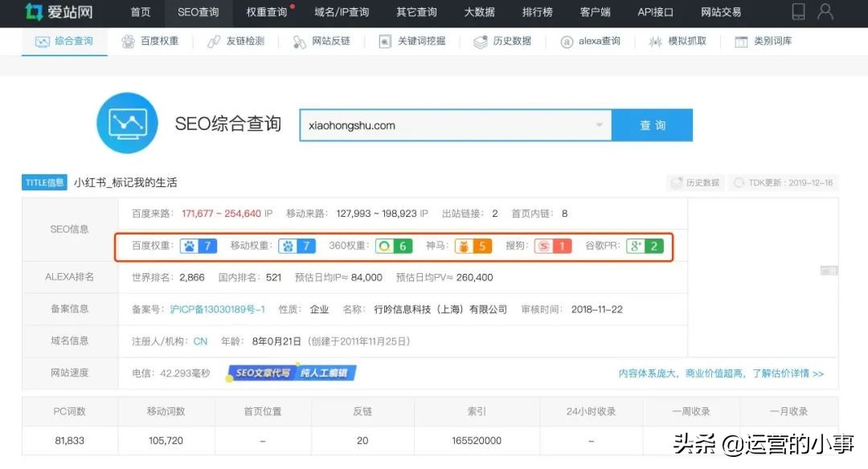Open the mobile client icon at top right
The height and width of the screenshot is (469, 868).
click(798, 11)
